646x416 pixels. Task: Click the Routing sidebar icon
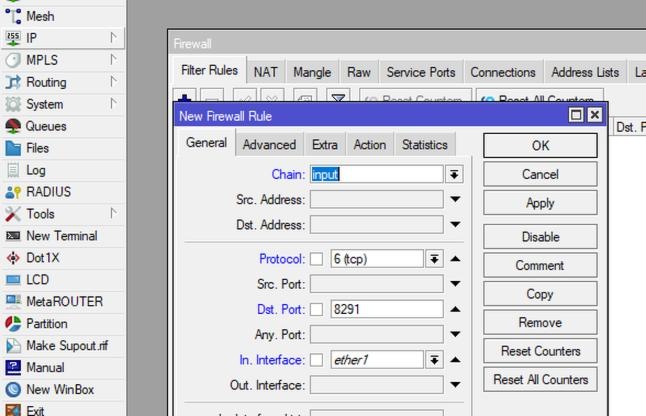coord(13,82)
